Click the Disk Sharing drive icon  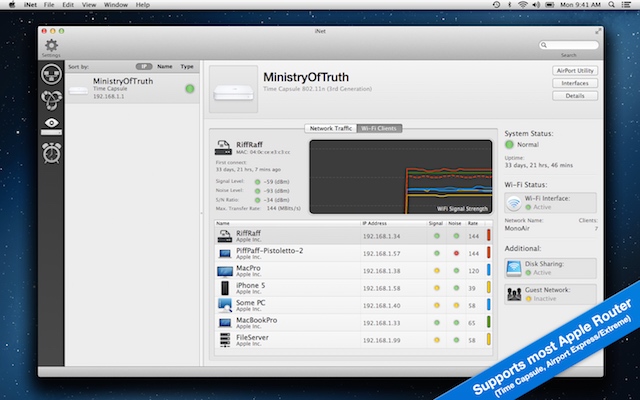[513, 267]
